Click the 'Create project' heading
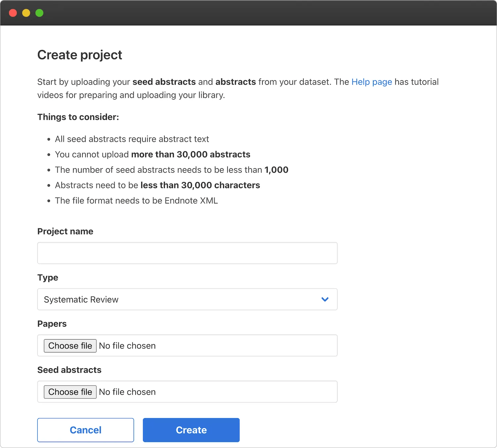Image resolution: width=497 pixels, height=448 pixels. click(x=80, y=55)
